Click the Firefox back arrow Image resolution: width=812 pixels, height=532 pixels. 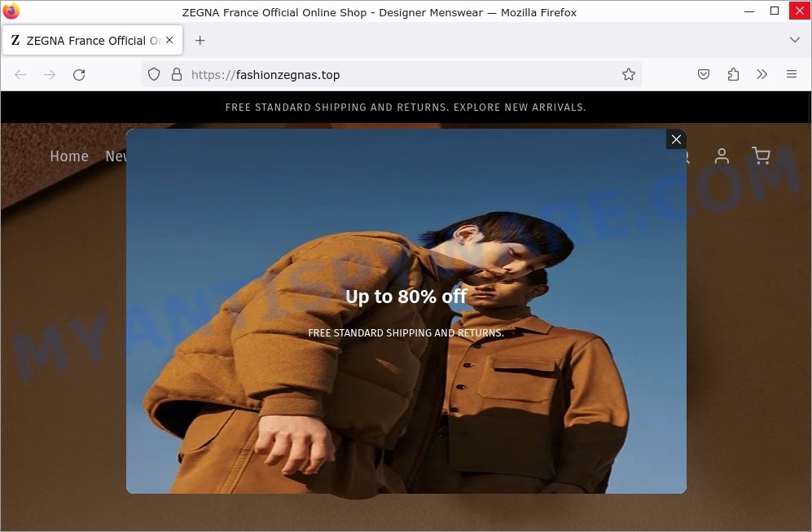click(20, 75)
